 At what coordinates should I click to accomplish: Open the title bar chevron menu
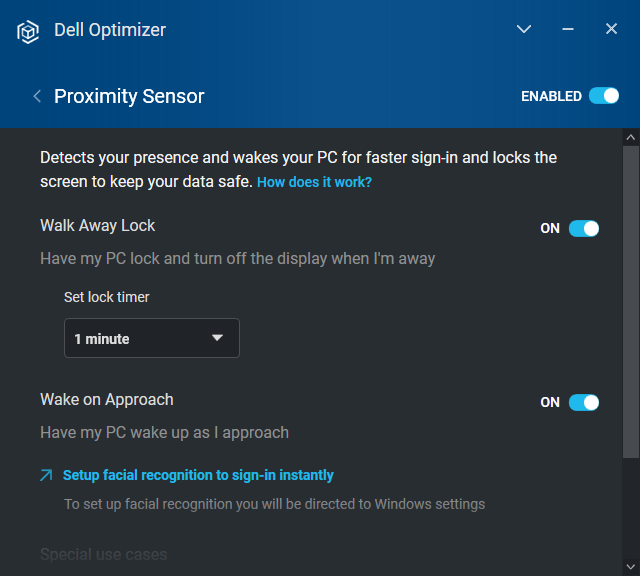coord(523,30)
